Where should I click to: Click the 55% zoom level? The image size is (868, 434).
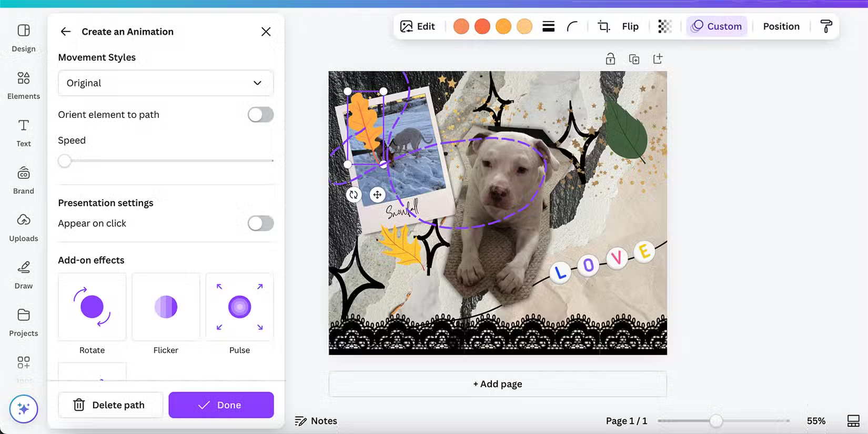click(816, 421)
